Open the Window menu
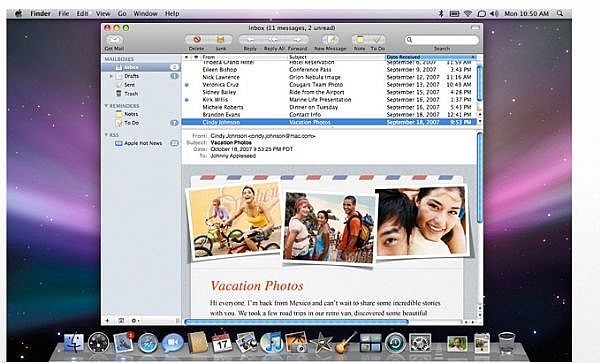 (145, 13)
